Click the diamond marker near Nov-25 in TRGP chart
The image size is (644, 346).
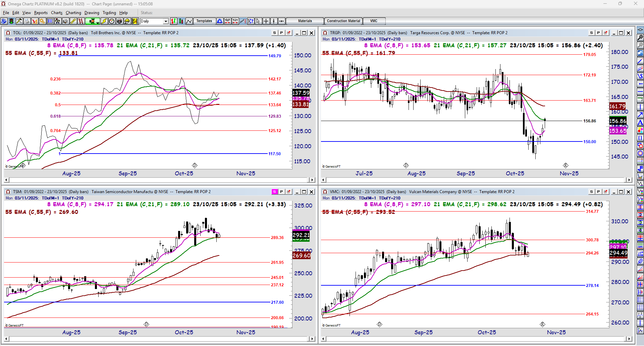[566, 165]
